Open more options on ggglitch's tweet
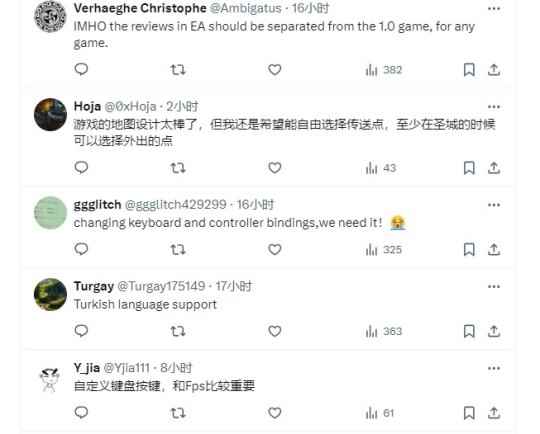The image size is (540, 434). click(x=494, y=205)
